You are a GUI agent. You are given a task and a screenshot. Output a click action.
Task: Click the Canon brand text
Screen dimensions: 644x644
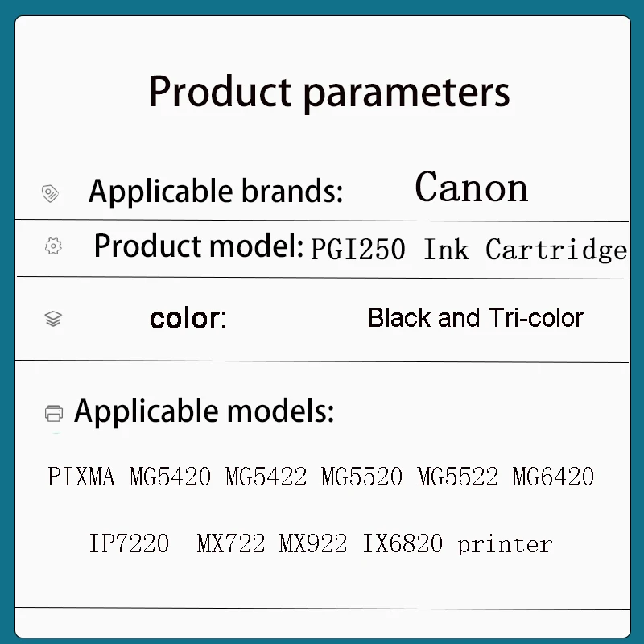click(x=471, y=188)
